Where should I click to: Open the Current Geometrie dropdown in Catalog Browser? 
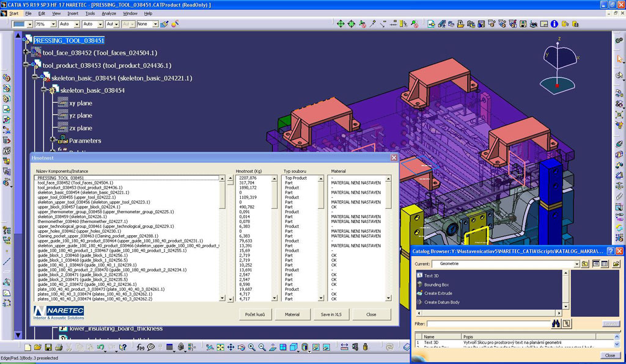576,264
